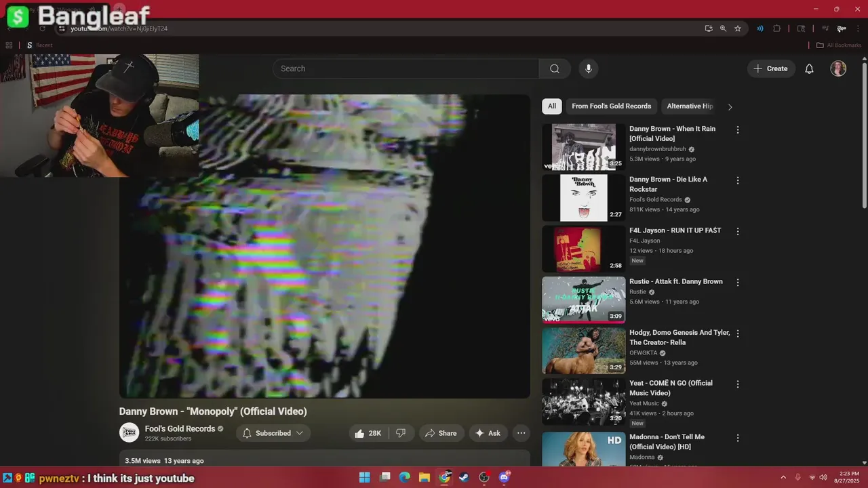868x488 pixels.
Task: Open RUN IT UP FA$T thumbnail
Action: 583,249
